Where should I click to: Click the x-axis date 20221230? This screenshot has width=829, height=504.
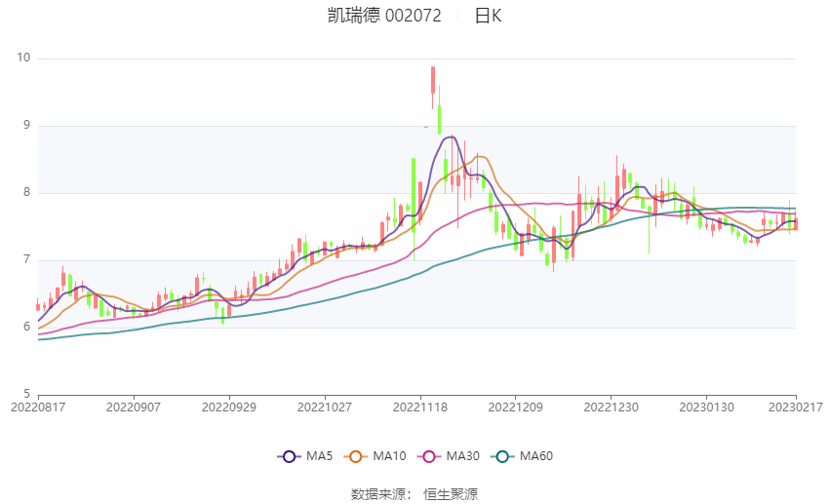pos(612,407)
